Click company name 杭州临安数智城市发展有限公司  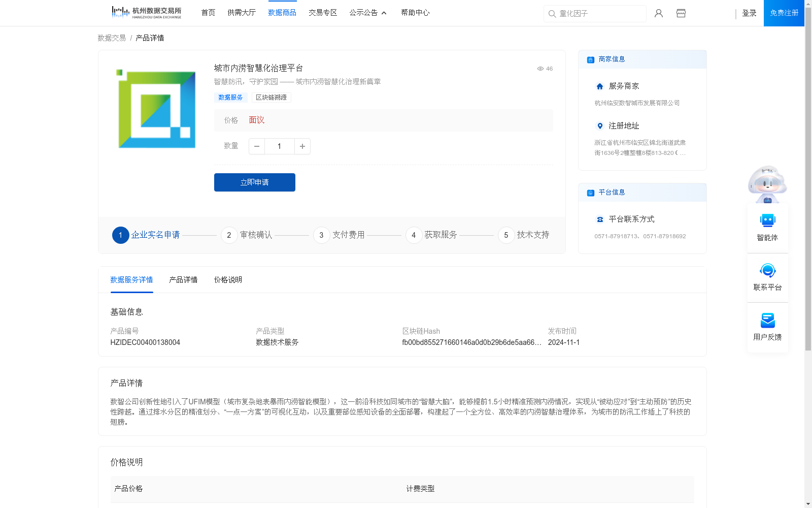coord(637,103)
